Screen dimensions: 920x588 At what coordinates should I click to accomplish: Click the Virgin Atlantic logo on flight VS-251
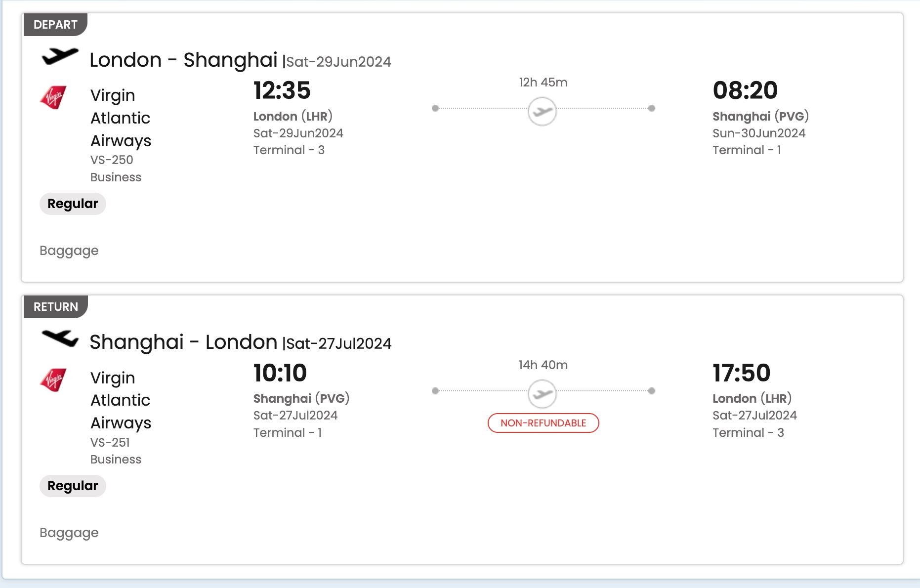tap(53, 379)
